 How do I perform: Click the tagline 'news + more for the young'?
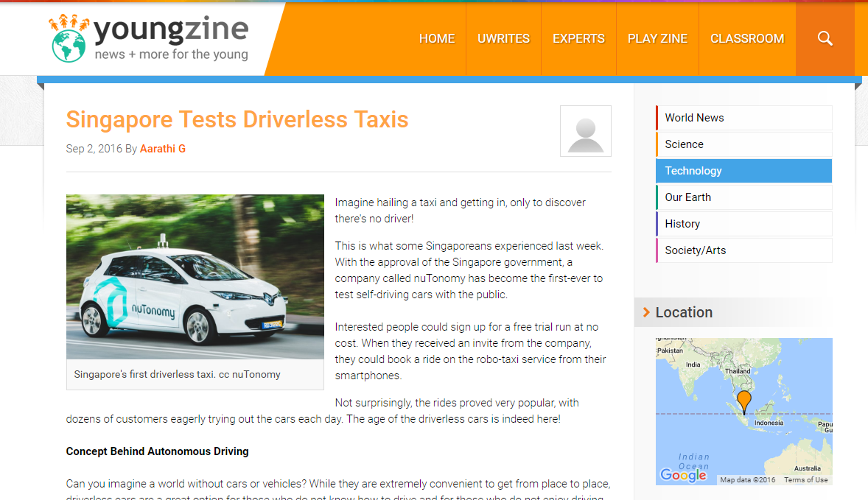[x=172, y=54]
